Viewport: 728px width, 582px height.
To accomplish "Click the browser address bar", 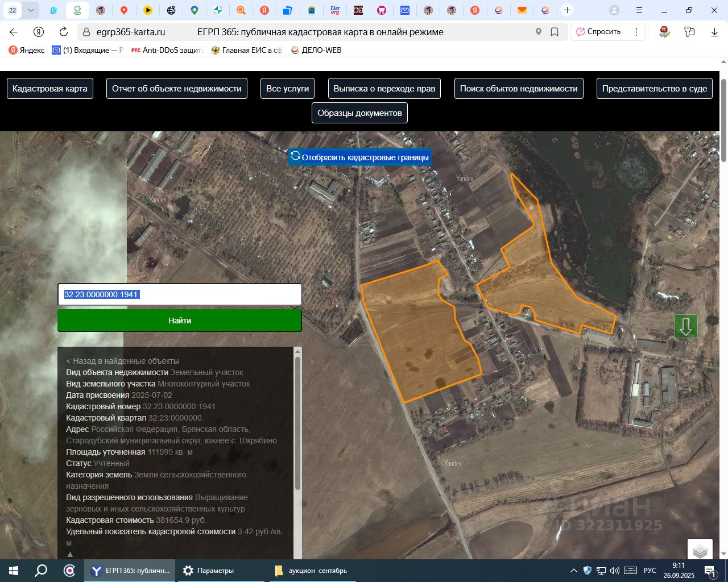I will [x=322, y=32].
